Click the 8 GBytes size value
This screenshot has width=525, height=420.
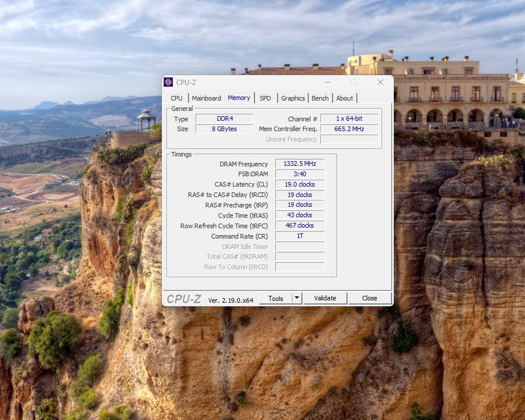pos(225,129)
